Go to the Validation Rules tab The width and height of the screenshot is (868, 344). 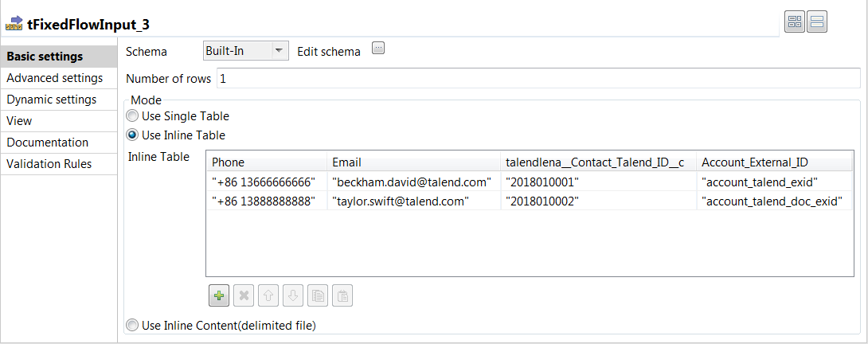tap(49, 164)
